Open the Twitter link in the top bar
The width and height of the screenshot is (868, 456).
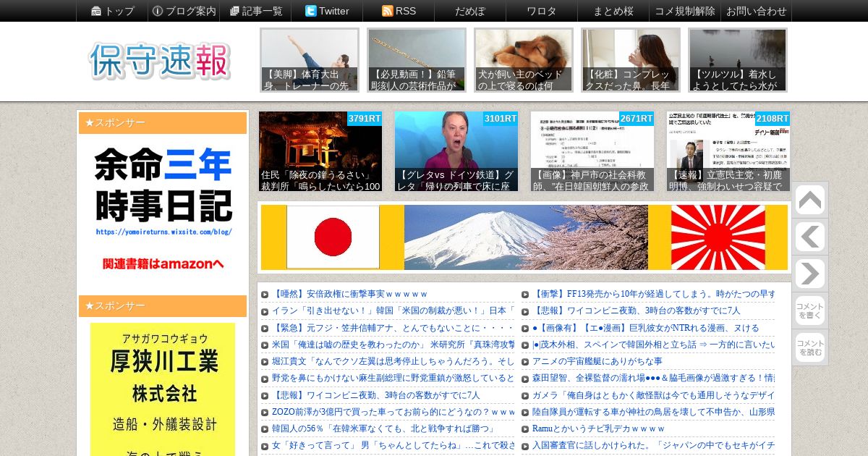pos(327,11)
